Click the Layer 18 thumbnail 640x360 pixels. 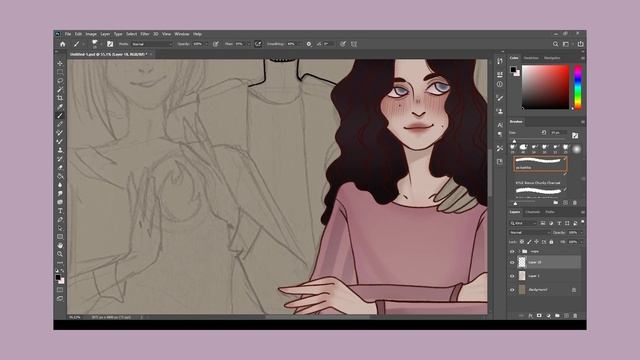pos(522,262)
